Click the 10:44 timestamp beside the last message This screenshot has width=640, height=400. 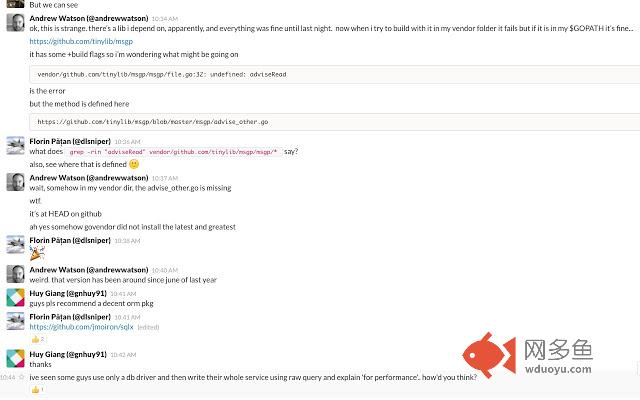(8, 377)
